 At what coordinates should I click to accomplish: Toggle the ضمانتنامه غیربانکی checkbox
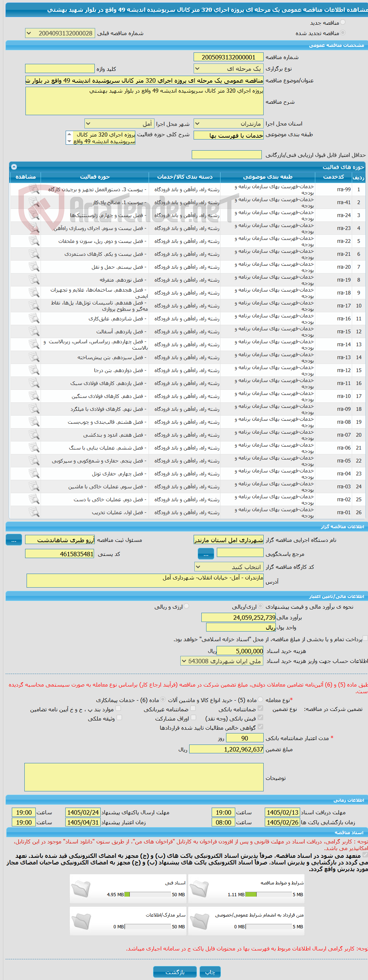pos(193,709)
